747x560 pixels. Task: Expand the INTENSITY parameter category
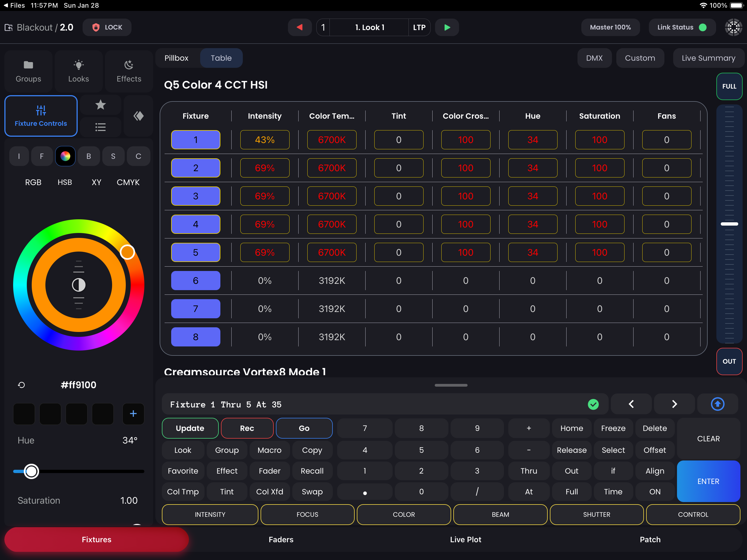(x=210, y=514)
